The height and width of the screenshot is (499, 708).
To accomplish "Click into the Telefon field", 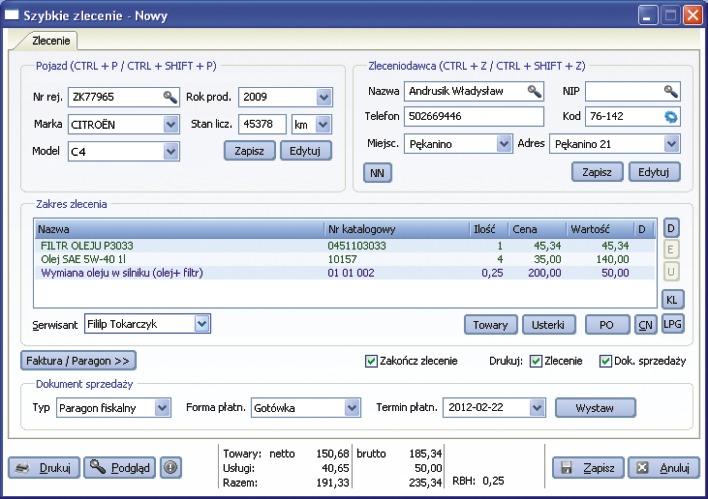I will click(474, 117).
